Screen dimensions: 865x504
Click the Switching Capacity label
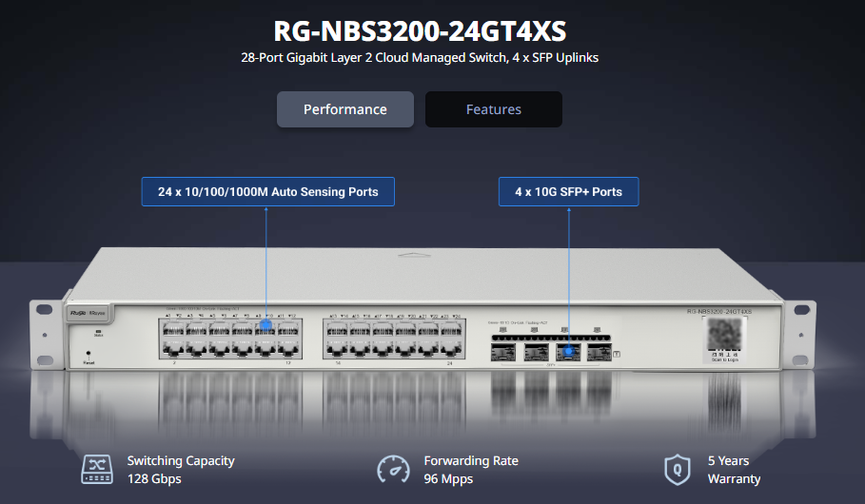[181, 461]
